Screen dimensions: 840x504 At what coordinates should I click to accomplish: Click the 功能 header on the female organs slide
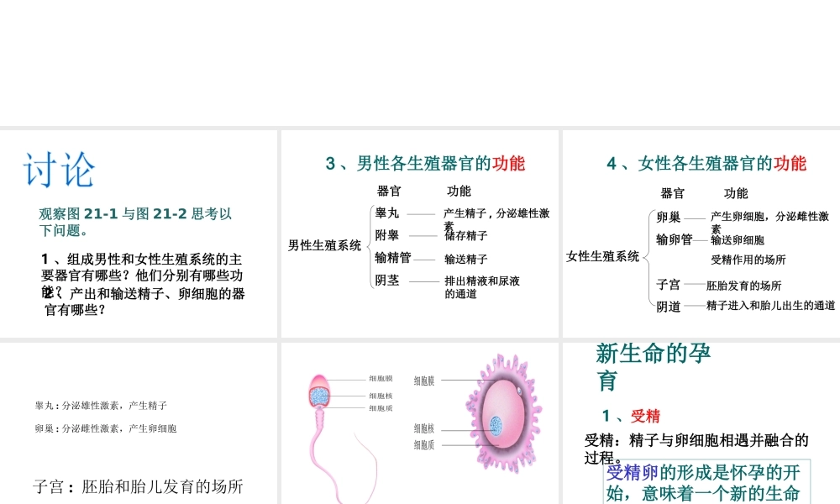tap(736, 193)
